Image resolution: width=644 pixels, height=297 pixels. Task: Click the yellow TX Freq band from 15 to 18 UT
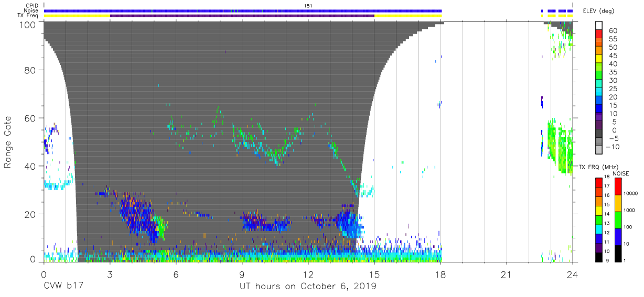click(408, 16)
